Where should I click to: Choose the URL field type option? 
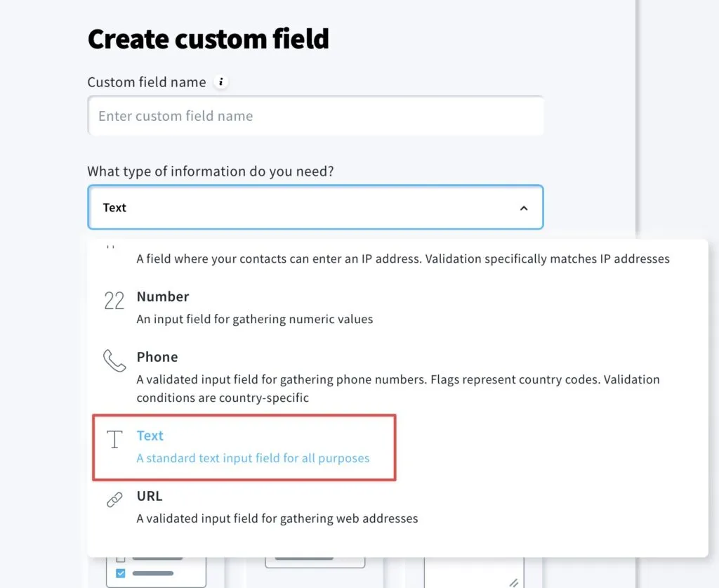397,507
